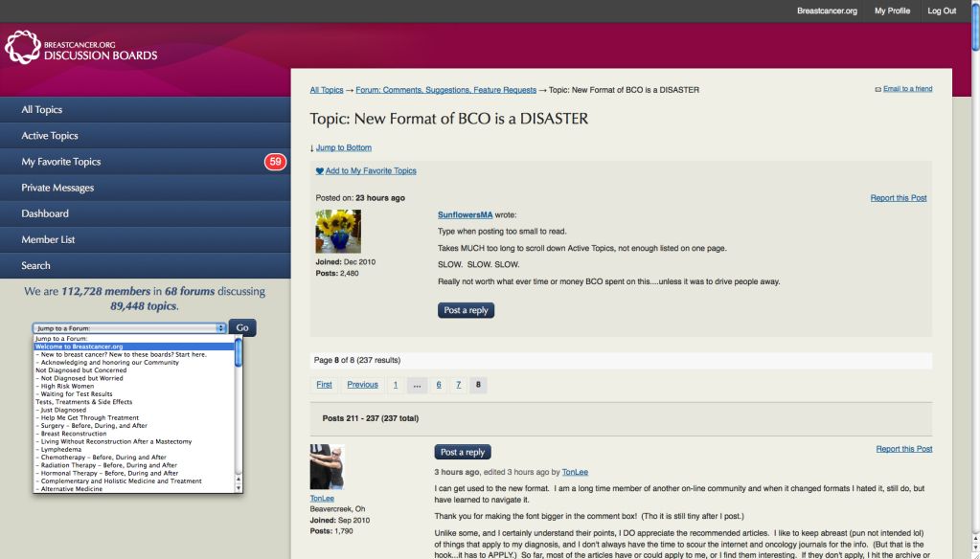
Task: Click the Add to My Favorite Topics link
Action: point(371,171)
